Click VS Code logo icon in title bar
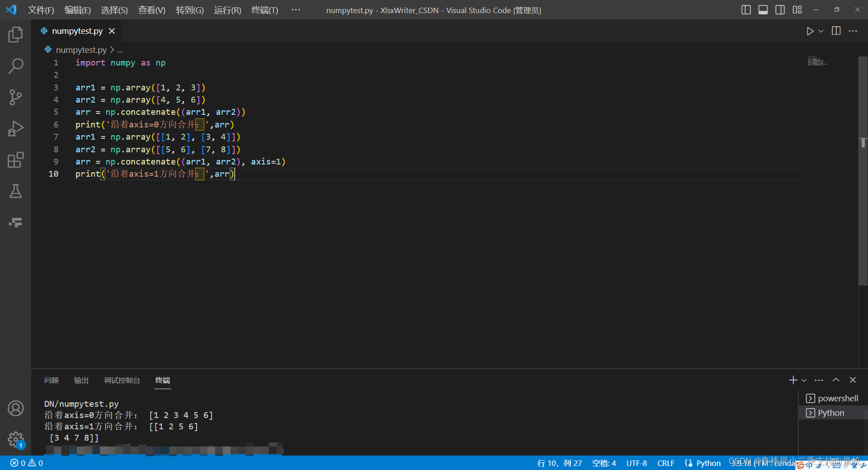The image size is (868, 470). point(11,9)
